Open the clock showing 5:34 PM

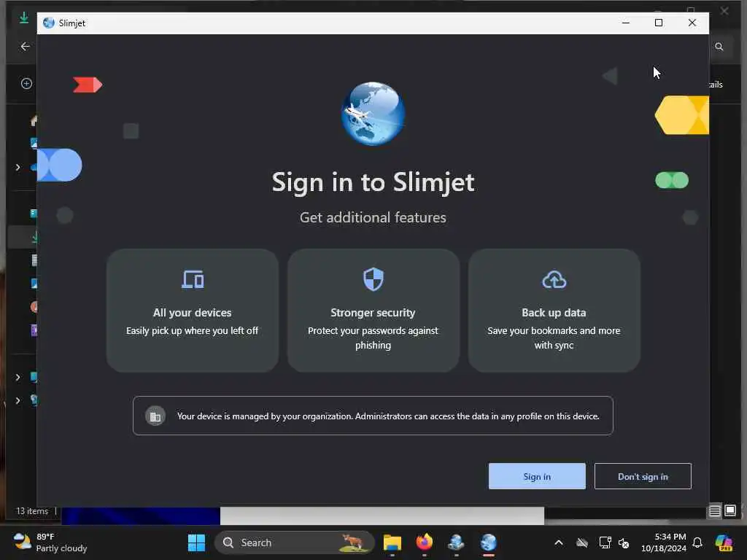click(x=664, y=542)
